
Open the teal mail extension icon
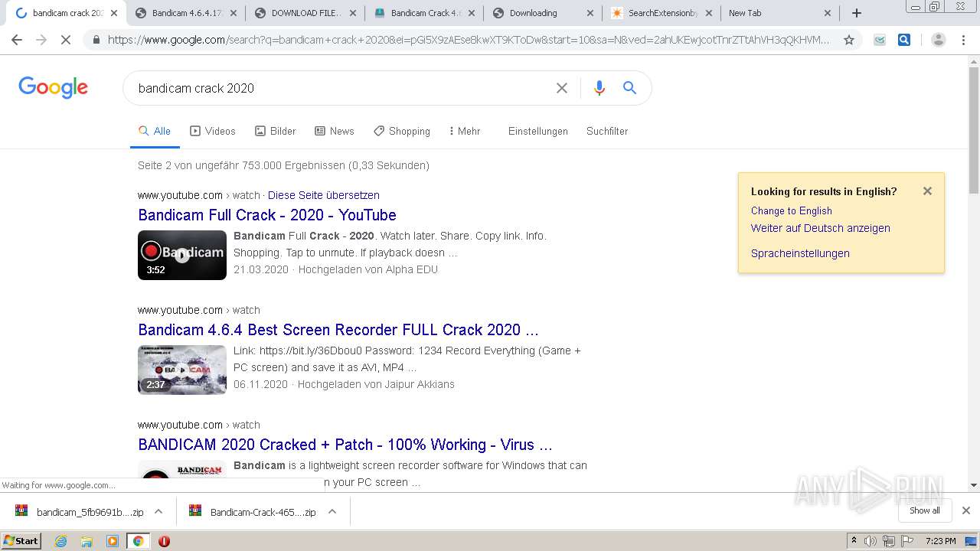(x=880, y=40)
